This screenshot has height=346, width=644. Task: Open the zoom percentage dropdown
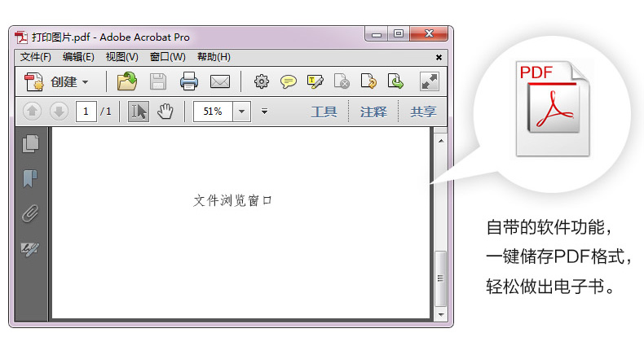coord(242,112)
